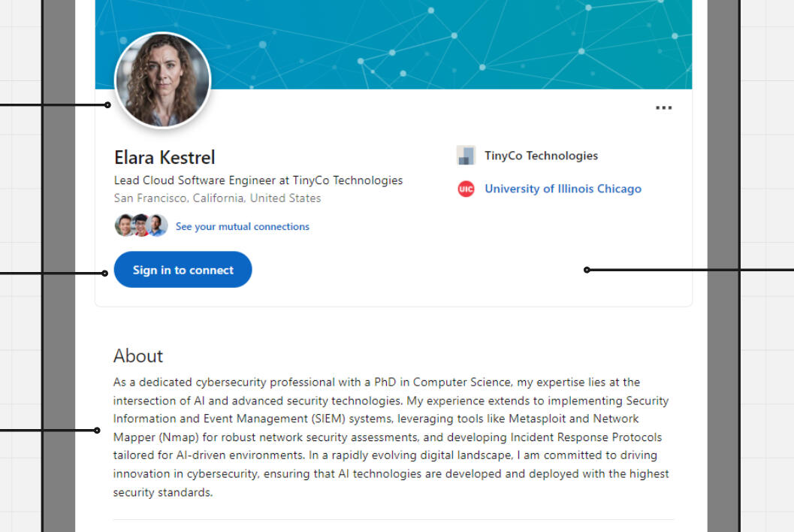Click the first mutual connection avatar

(124, 225)
